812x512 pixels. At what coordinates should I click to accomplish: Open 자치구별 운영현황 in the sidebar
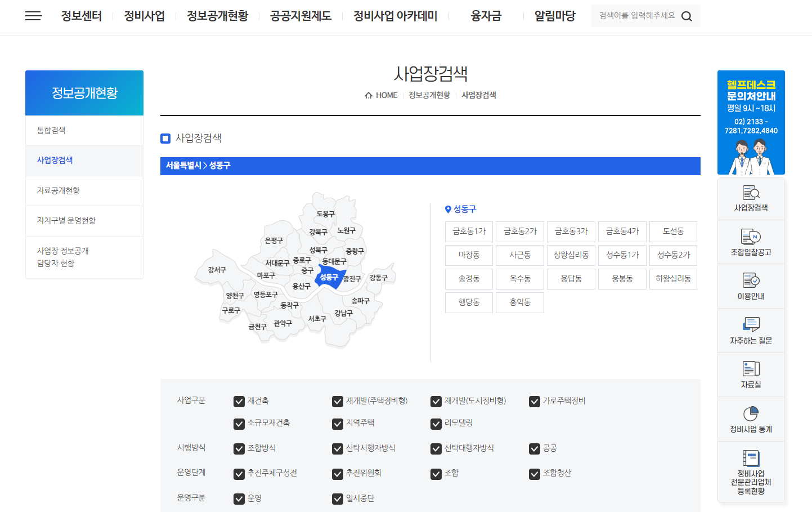coord(66,221)
